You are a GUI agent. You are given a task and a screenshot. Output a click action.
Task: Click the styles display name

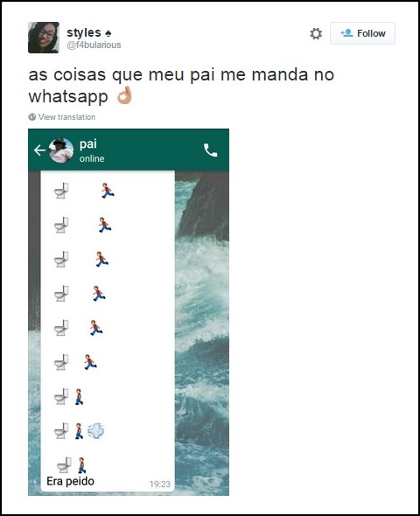click(84, 32)
